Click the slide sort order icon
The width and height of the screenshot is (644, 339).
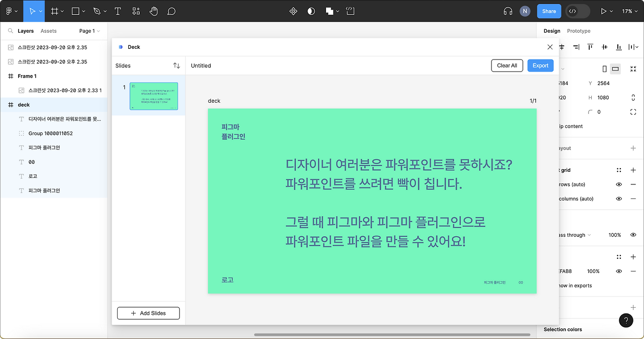(x=177, y=65)
